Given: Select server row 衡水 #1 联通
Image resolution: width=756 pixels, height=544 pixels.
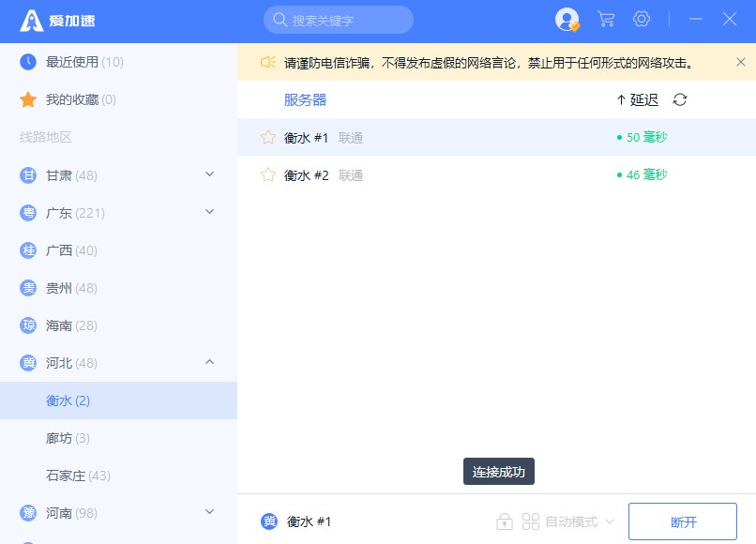Looking at the screenshot, I should (x=496, y=137).
